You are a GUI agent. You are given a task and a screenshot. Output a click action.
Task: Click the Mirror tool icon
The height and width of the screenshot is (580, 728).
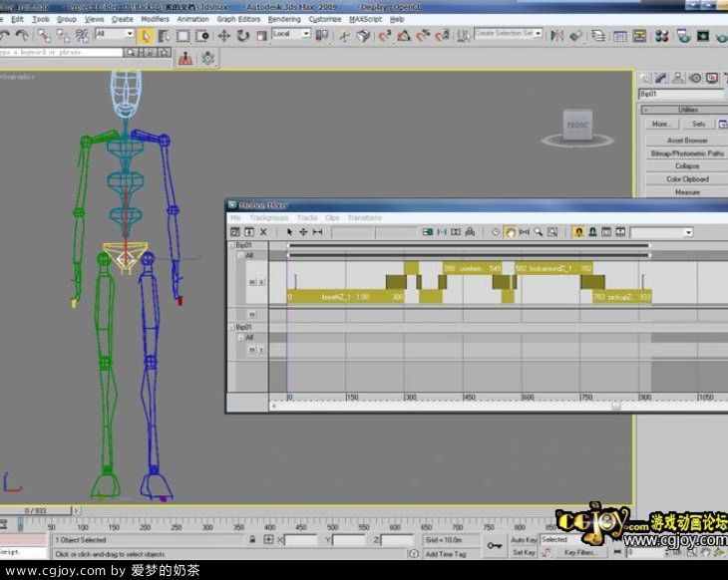click(x=556, y=35)
